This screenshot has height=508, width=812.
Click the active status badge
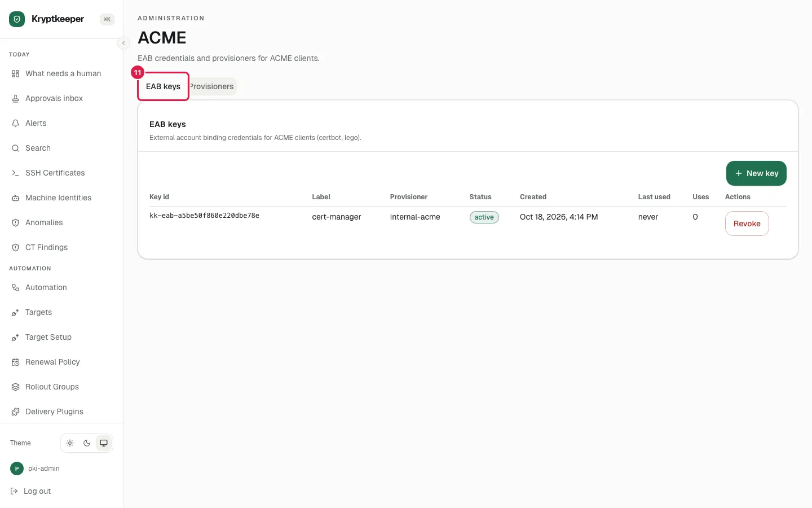click(x=484, y=217)
